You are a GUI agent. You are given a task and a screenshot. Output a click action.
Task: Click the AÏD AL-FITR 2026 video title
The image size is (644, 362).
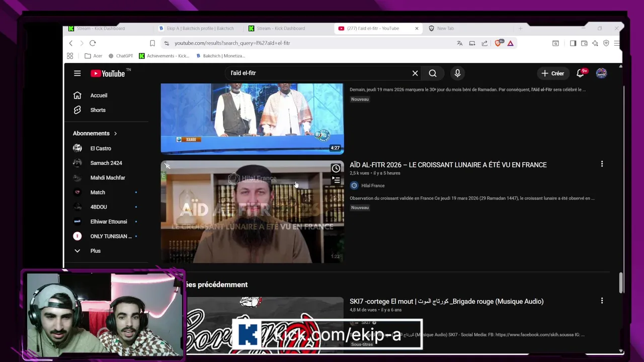pyautogui.click(x=448, y=164)
